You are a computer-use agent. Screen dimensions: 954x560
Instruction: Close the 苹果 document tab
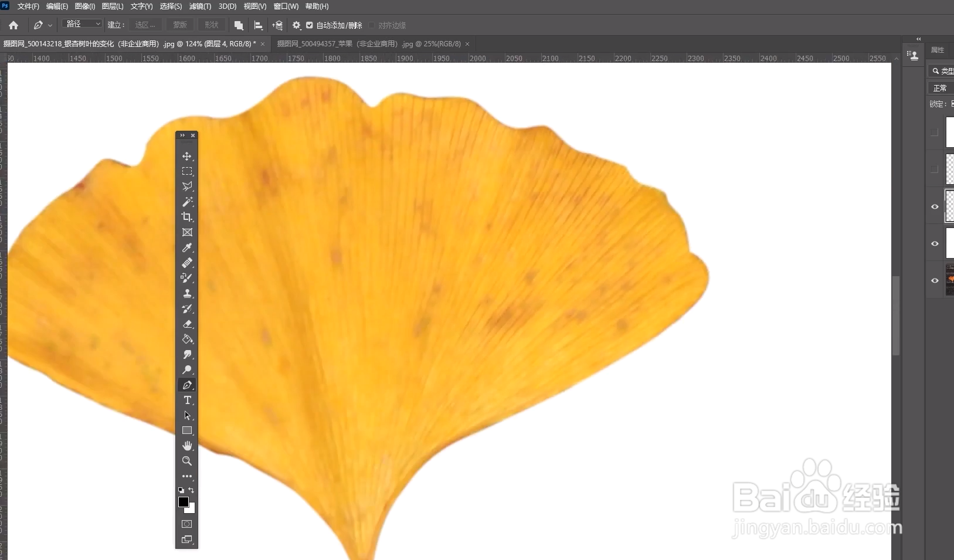(467, 44)
